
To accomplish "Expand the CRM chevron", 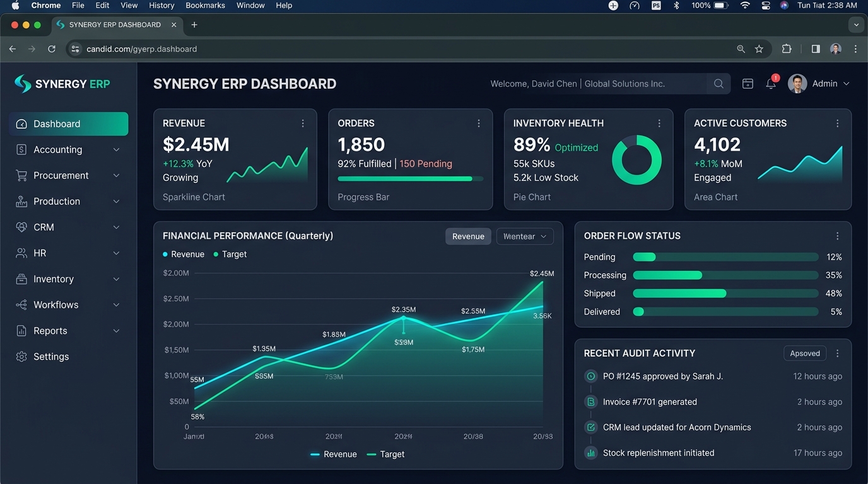I will pyautogui.click(x=116, y=227).
